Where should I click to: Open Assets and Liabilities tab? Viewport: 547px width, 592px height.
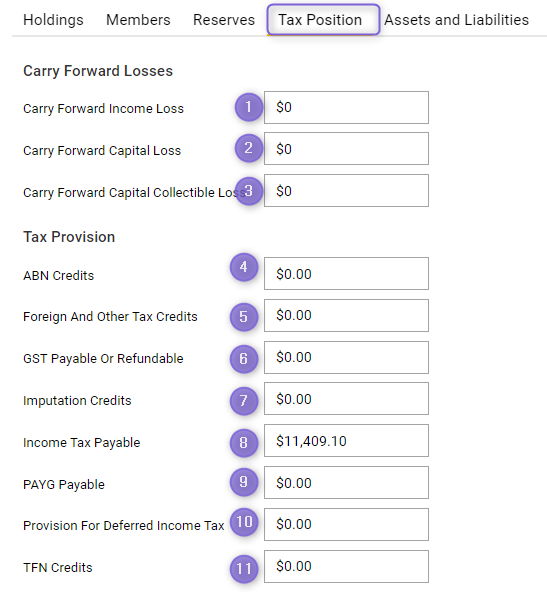(x=456, y=20)
